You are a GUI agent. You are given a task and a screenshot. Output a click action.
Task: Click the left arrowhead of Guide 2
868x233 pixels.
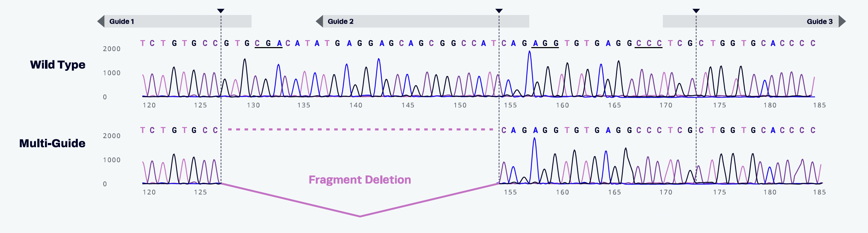319,21
